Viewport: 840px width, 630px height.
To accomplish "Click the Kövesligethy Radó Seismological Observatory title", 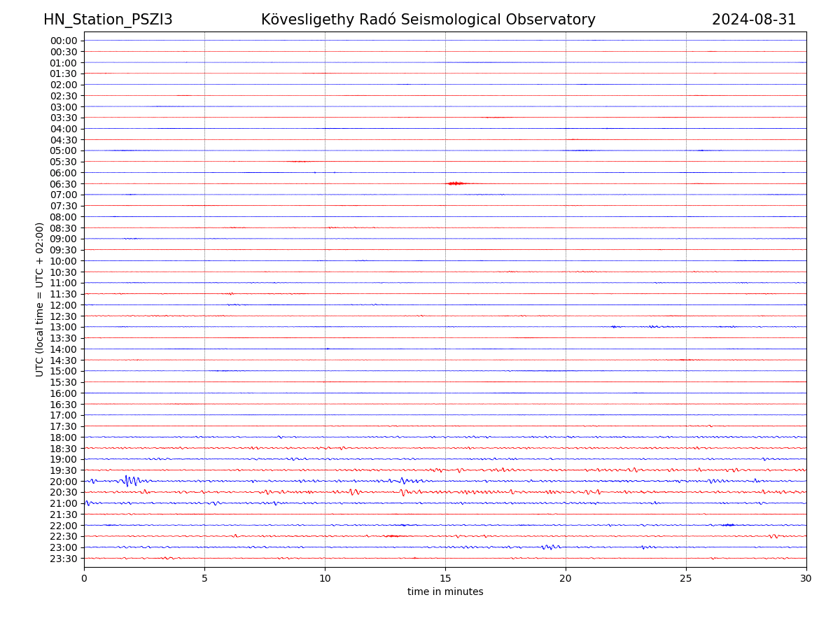I will [428, 20].
